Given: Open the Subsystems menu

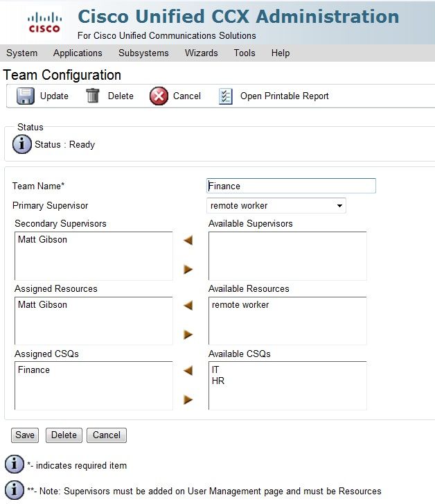Looking at the screenshot, I should pos(143,53).
